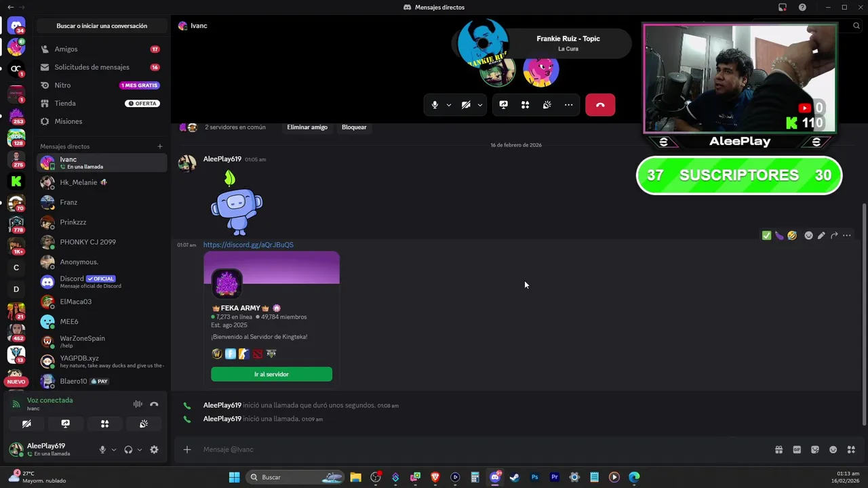Send a gift via gift icon
This screenshot has height=488, width=868.
click(778, 449)
